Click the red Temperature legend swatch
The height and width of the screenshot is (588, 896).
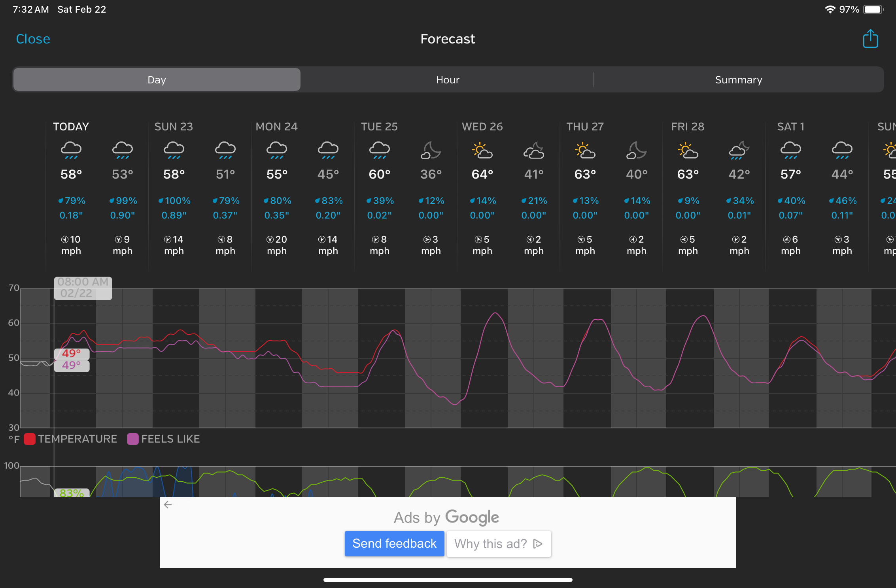point(30,439)
